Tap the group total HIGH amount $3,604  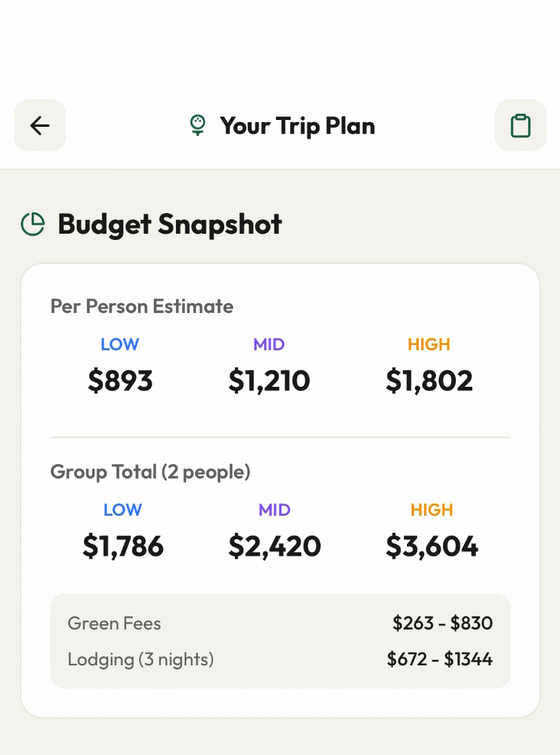[x=432, y=546]
